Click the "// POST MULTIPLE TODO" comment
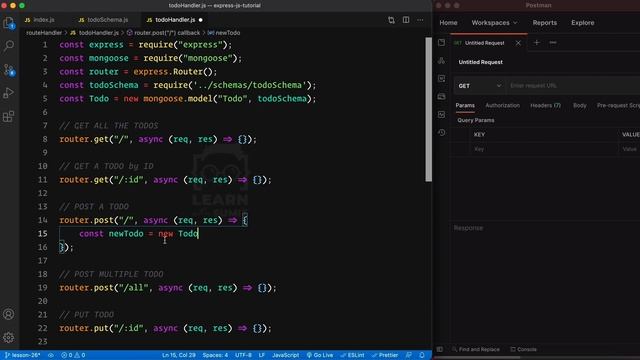This screenshot has height=360, width=640. coord(111,274)
